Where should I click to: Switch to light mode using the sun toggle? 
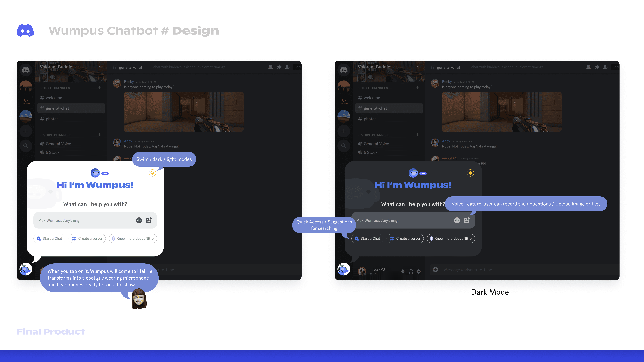(470, 173)
